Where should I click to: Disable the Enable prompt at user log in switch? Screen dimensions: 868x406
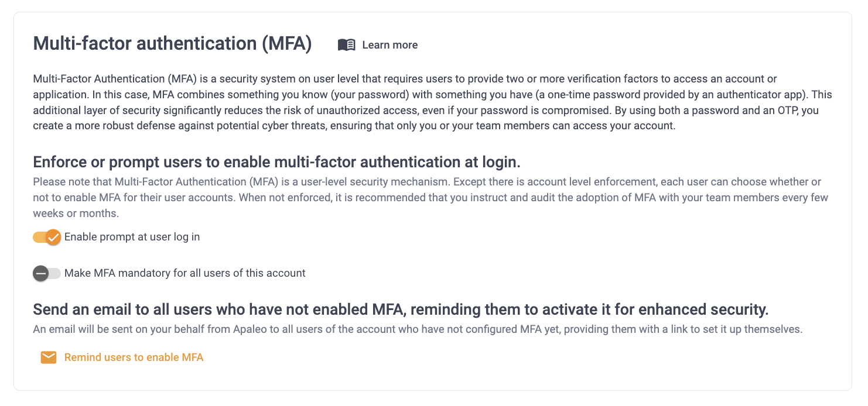click(47, 237)
